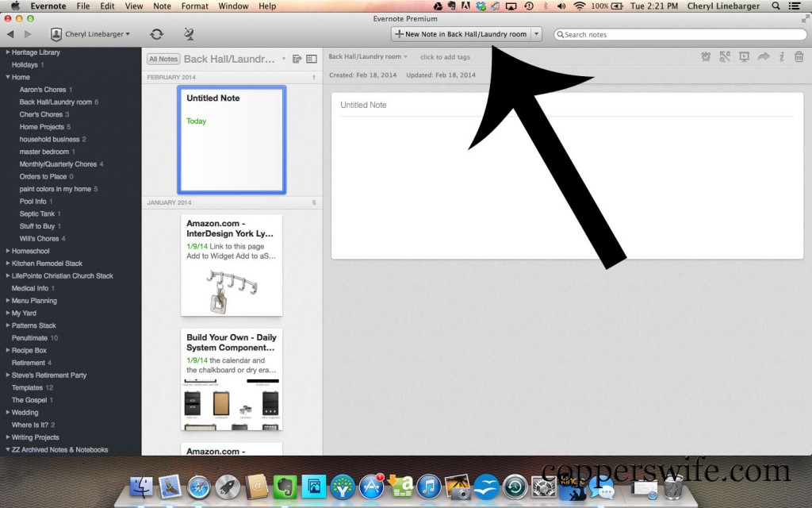Image resolution: width=812 pixels, height=508 pixels.
Task: Click New Note in Back Hall/Laundry room button
Action: coord(461,34)
